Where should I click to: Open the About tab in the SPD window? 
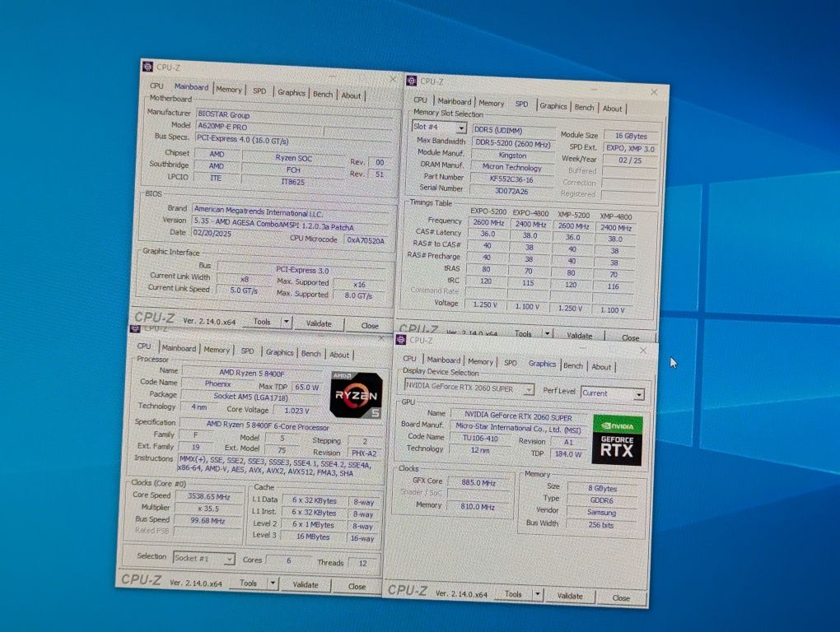pos(612,109)
